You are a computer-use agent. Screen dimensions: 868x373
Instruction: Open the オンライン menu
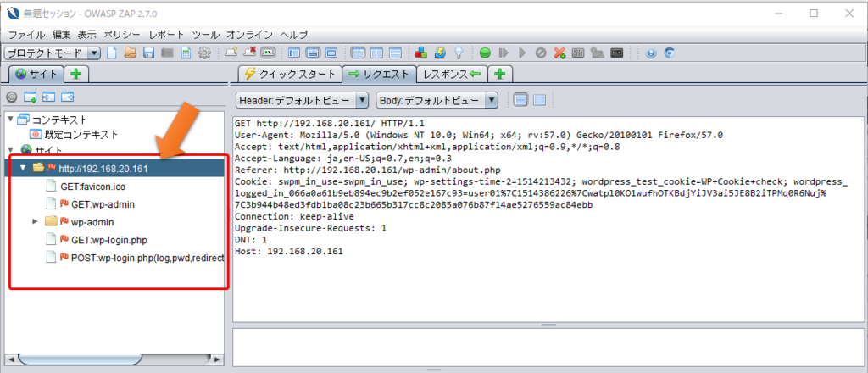[250, 34]
